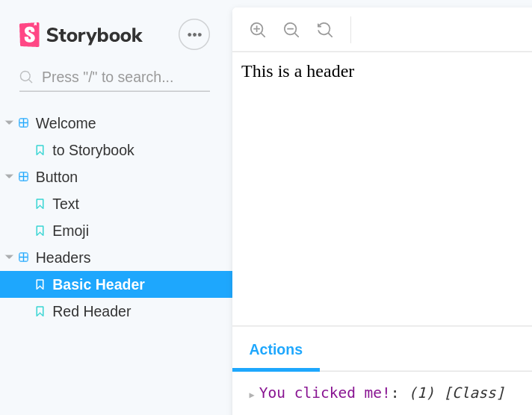532x415 pixels.
Task: Click bookmark icon beside Basic Header
Action: (x=40, y=284)
